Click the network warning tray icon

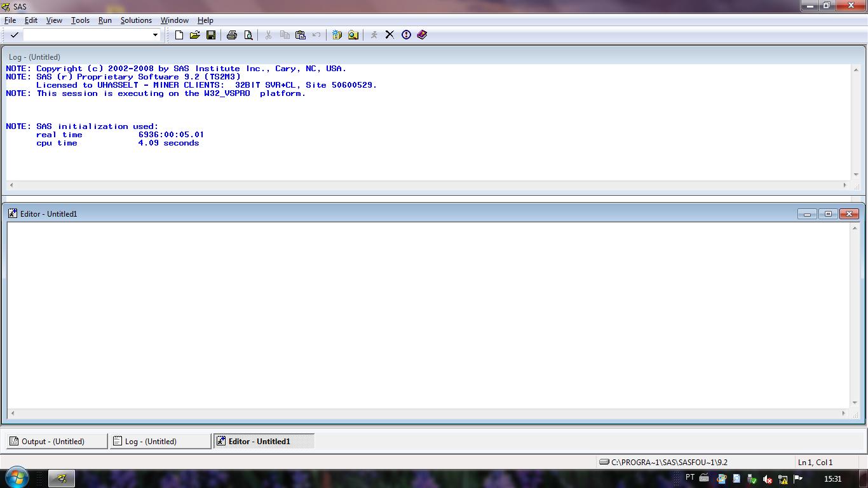tap(783, 479)
